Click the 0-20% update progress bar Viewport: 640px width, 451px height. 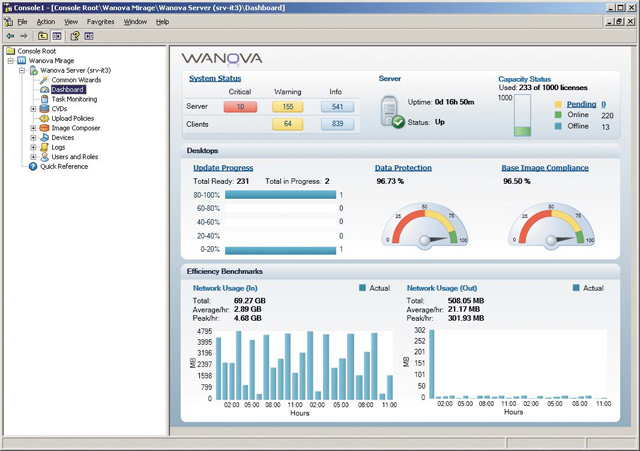280,250
